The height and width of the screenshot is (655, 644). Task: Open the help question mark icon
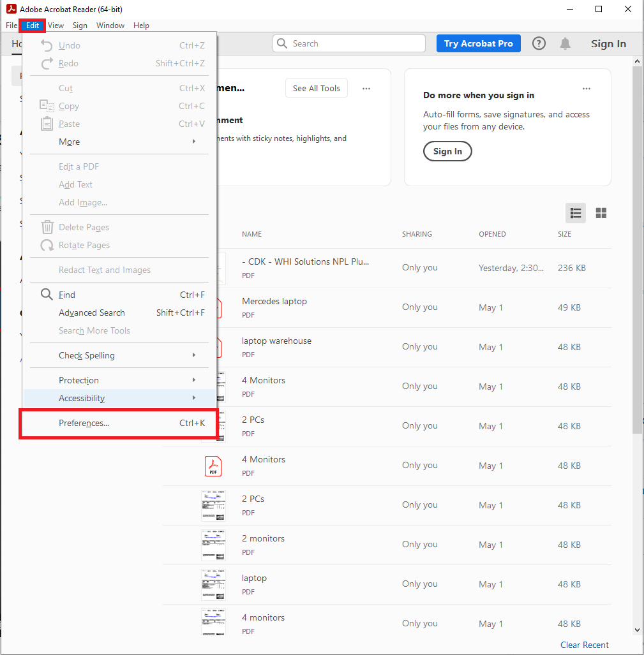tap(539, 43)
